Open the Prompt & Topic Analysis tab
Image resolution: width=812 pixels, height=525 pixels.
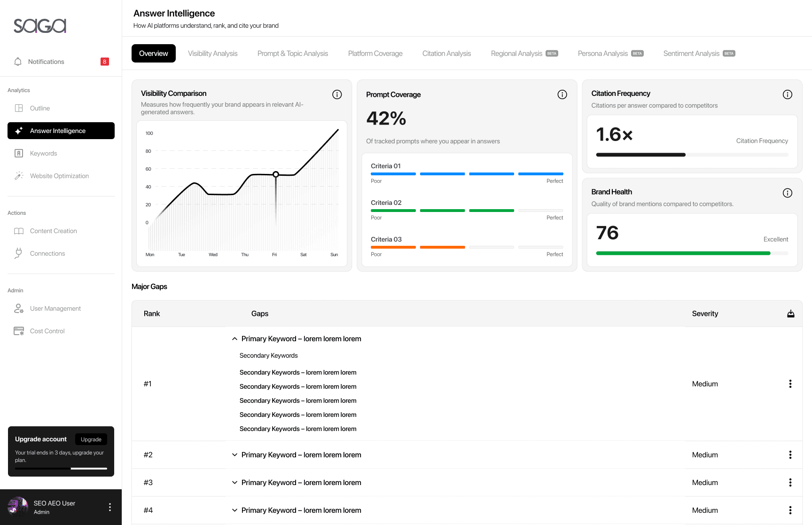(293, 54)
